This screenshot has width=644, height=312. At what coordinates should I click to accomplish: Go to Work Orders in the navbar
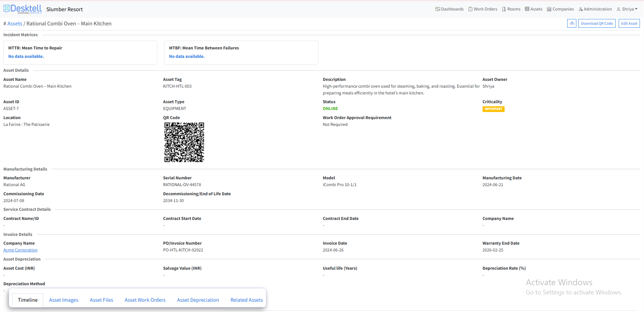(x=483, y=9)
